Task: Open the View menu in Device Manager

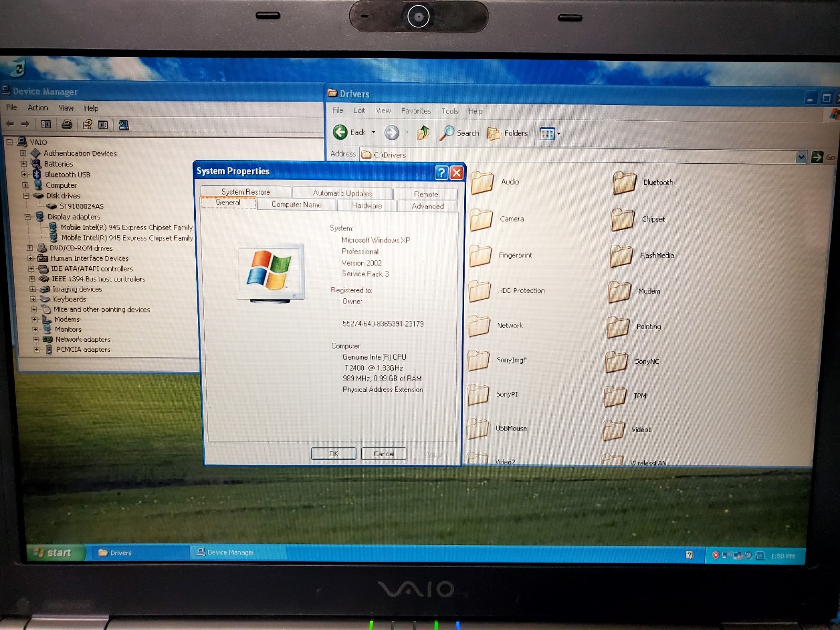Action: 66,108
